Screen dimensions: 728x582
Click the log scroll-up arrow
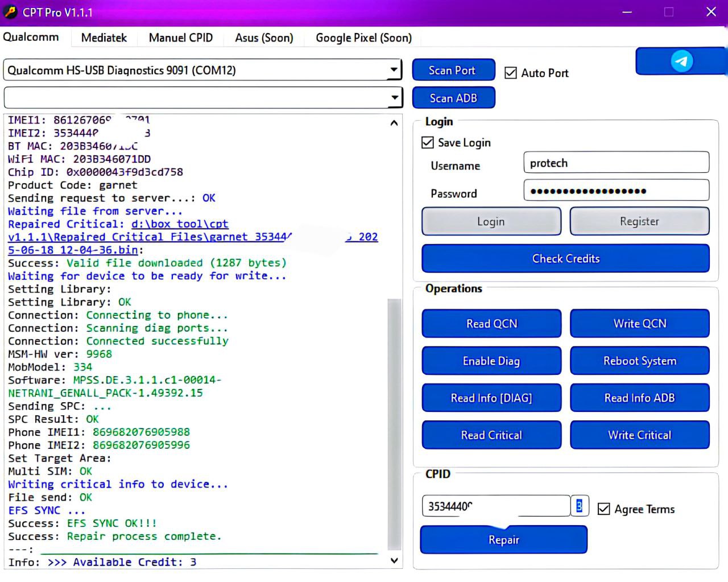pyautogui.click(x=394, y=122)
